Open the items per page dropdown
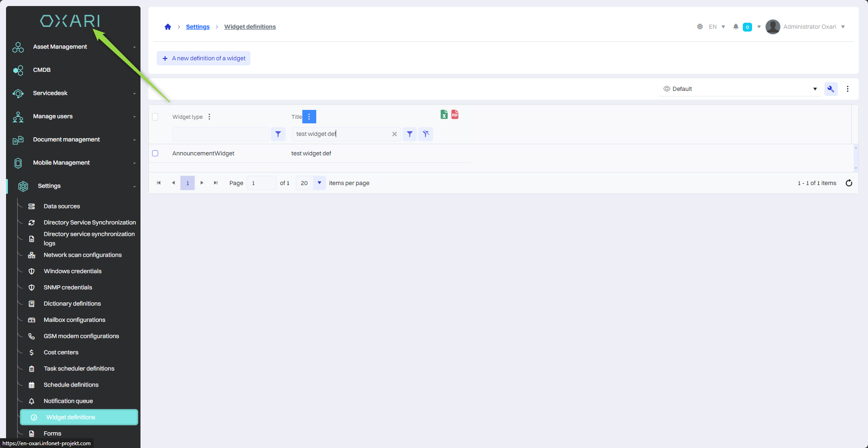 click(319, 183)
